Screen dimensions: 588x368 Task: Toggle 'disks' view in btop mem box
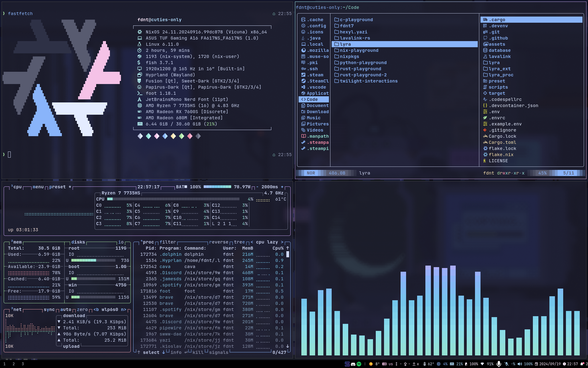coord(78,242)
